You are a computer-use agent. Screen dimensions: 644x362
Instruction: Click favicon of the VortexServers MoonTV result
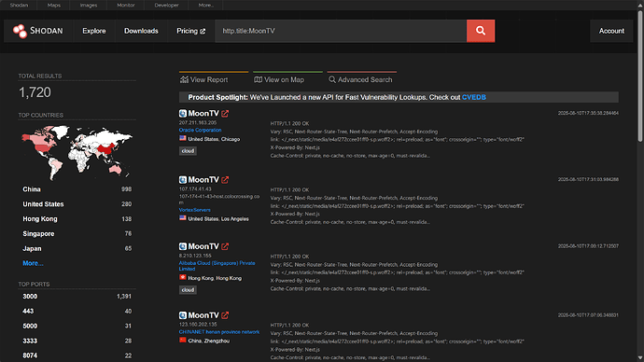(183, 180)
